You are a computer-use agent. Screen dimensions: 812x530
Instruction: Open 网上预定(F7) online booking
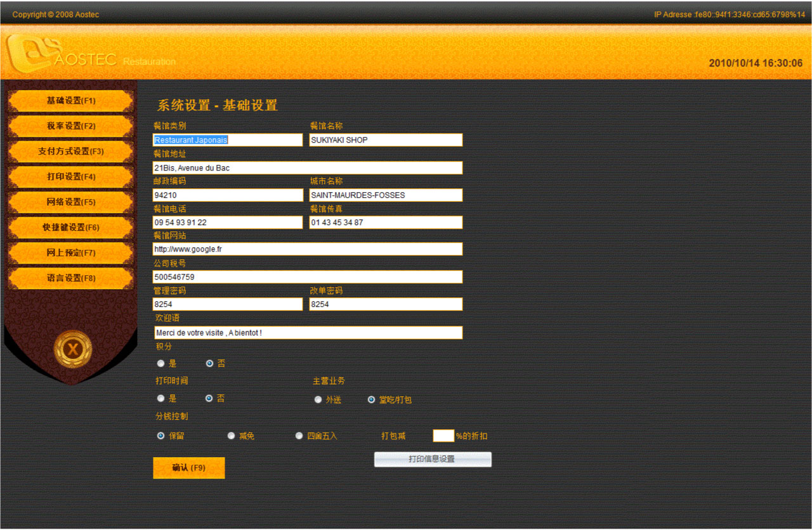[x=70, y=253]
